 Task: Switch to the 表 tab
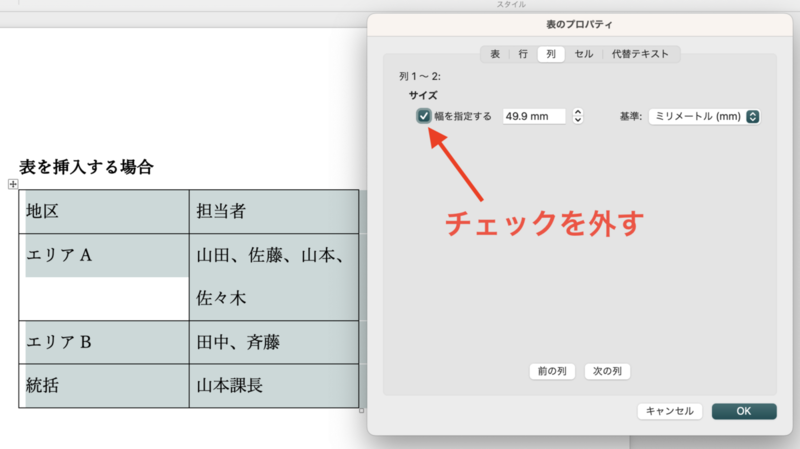(495, 54)
